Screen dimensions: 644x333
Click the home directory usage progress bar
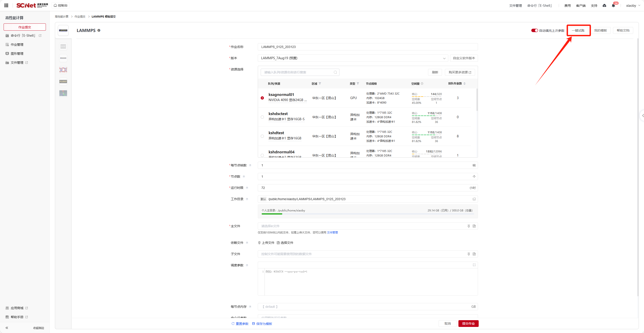tap(368, 214)
